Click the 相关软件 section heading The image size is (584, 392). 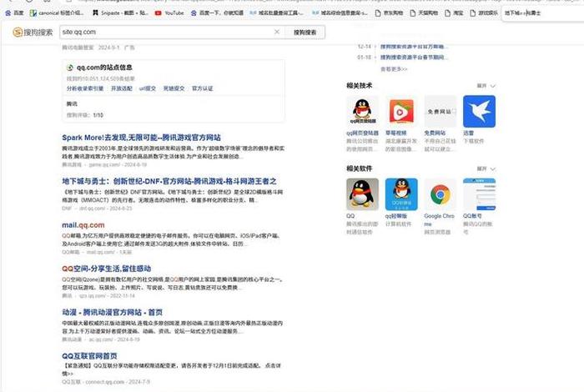[360, 168]
